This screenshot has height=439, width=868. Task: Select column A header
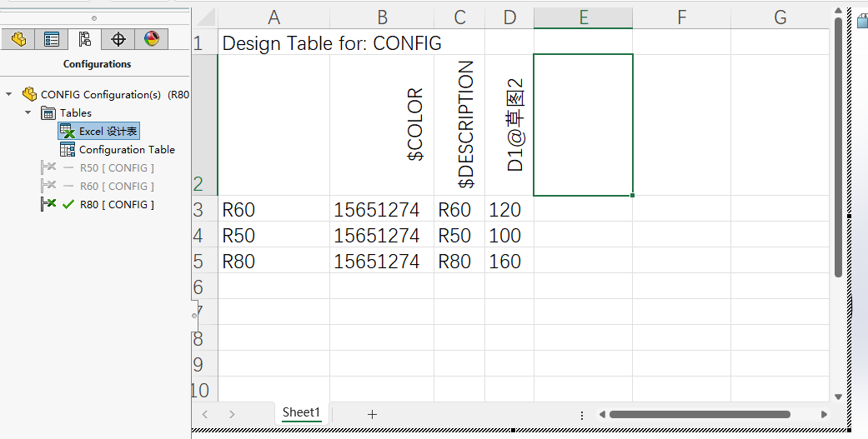pyautogui.click(x=273, y=17)
